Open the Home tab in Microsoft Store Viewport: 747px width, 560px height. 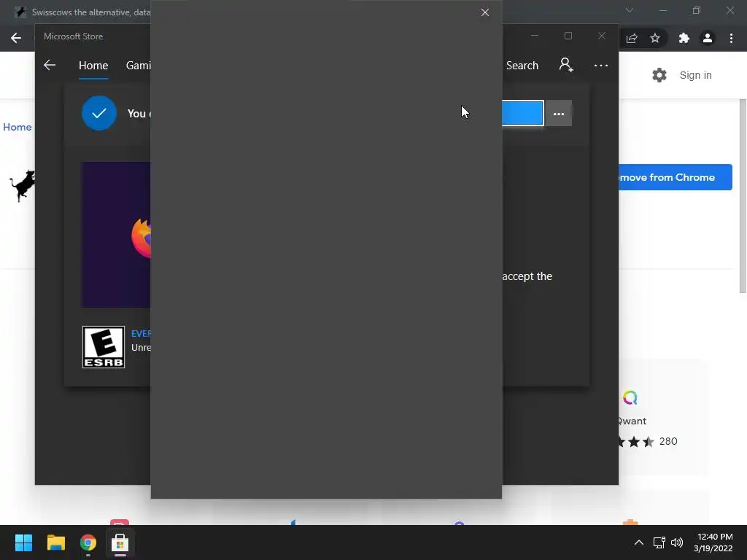(x=93, y=65)
